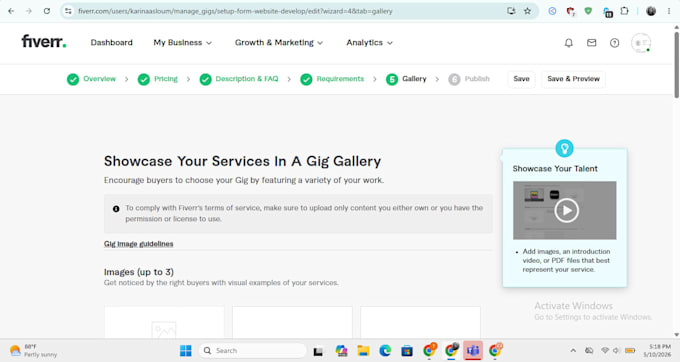680x362 pixels.
Task: Go to the Overview step
Action: click(x=99, y=79)
